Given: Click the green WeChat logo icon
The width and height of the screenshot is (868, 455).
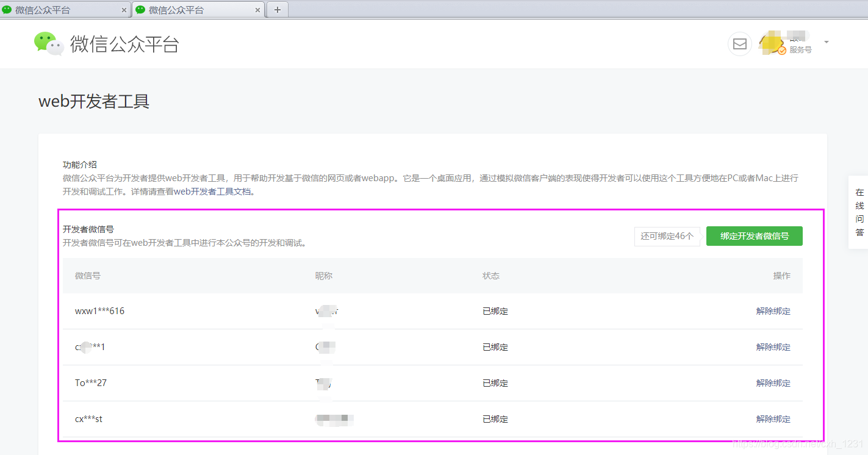Looking at the screenshot, I should (x=49, y=44).
